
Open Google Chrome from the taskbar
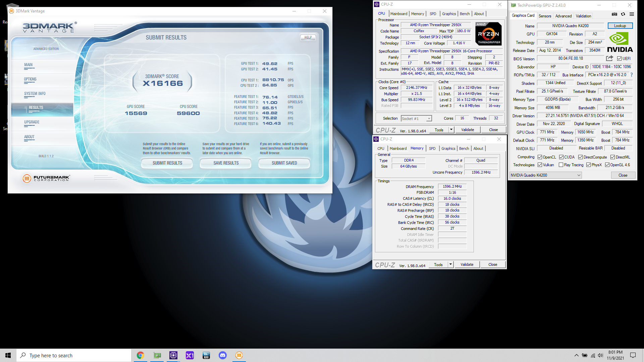tap(140, 355)
